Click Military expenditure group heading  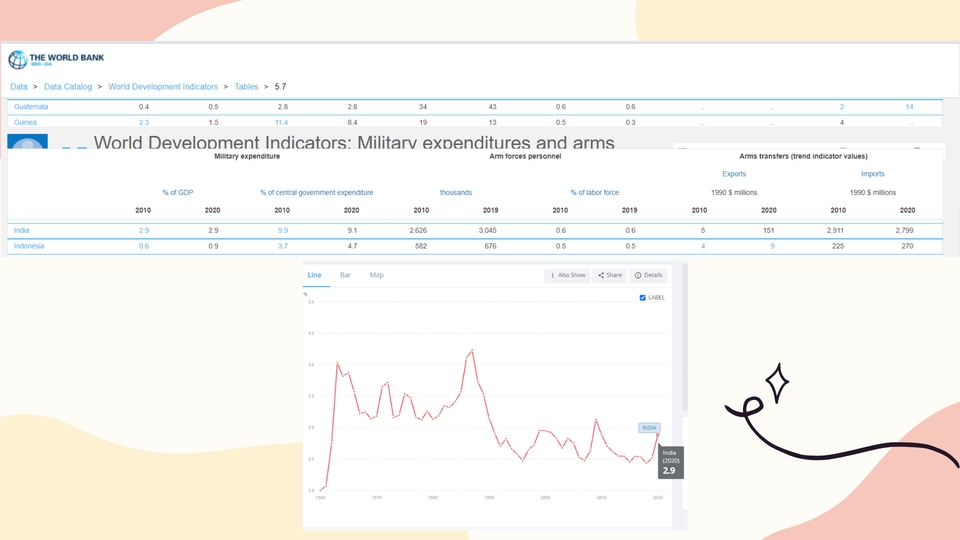tap(247, 157)
